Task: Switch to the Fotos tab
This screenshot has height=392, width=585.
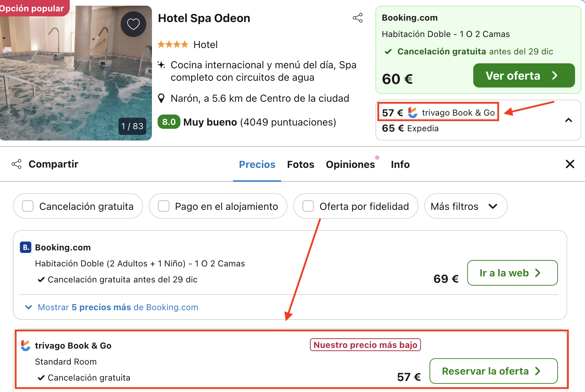Action: (x=300, y=164)
